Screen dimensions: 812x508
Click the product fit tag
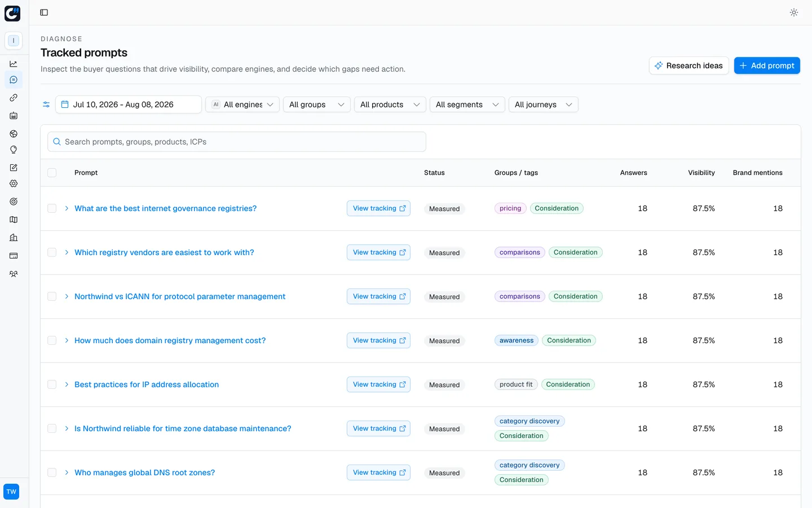tap(516, 384)
